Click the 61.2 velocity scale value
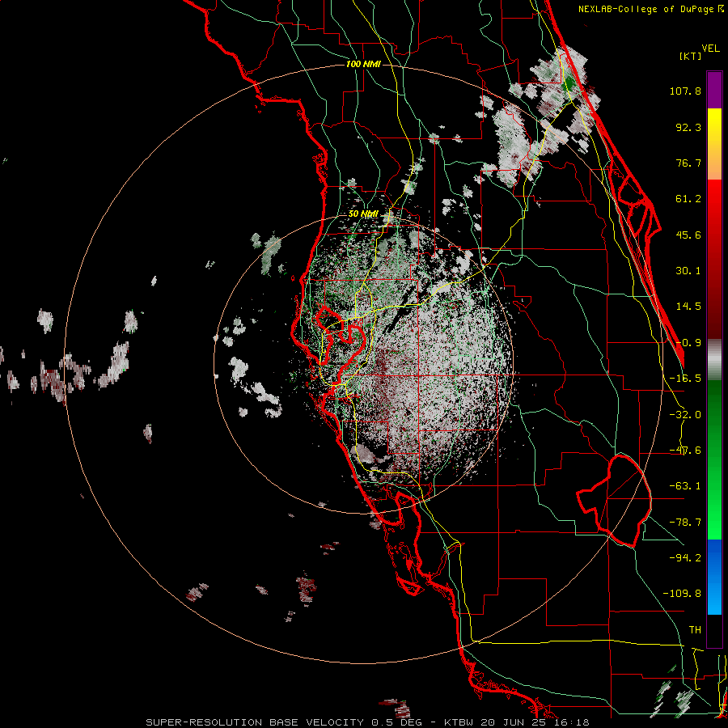728x728 pixels. (x=688, y=199)
